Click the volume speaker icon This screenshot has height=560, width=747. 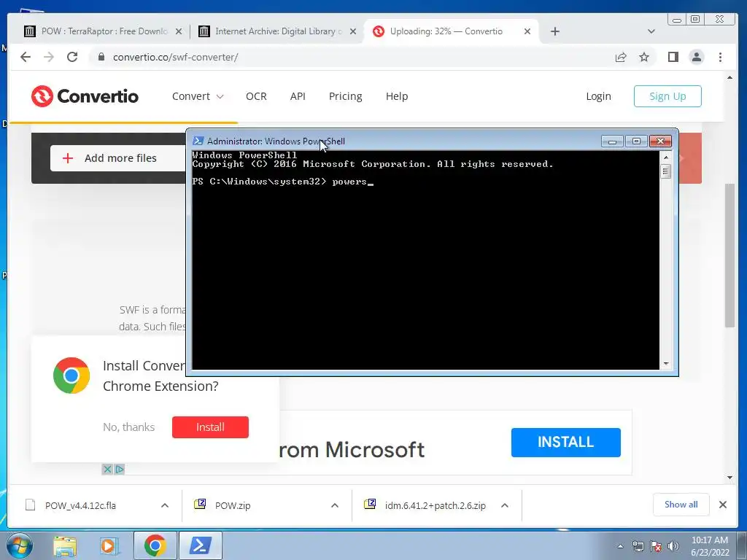[x=673, y=546]
